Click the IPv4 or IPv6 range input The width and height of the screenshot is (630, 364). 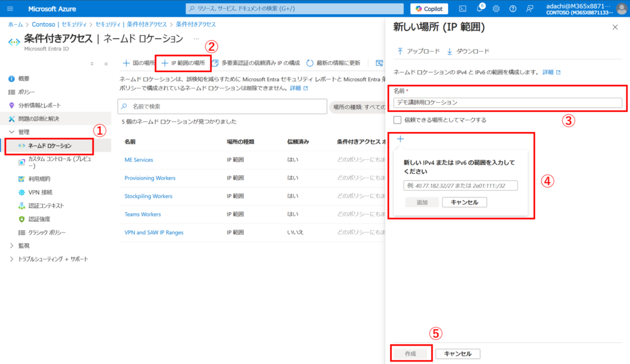(x=460, y=186)
